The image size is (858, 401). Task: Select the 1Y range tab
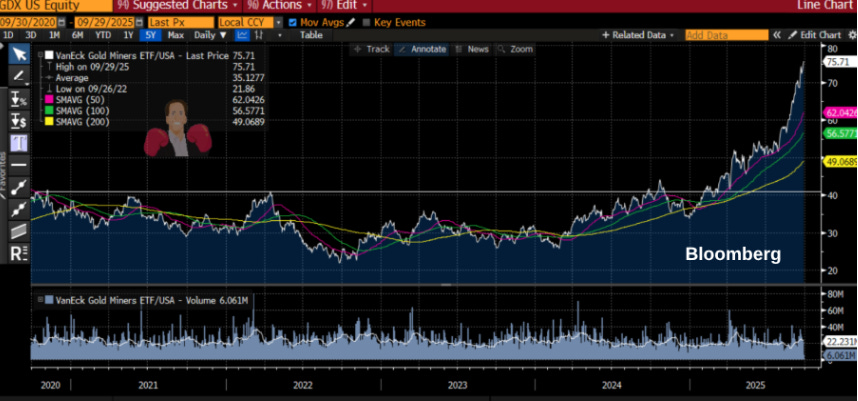click(x=127, y=35)
